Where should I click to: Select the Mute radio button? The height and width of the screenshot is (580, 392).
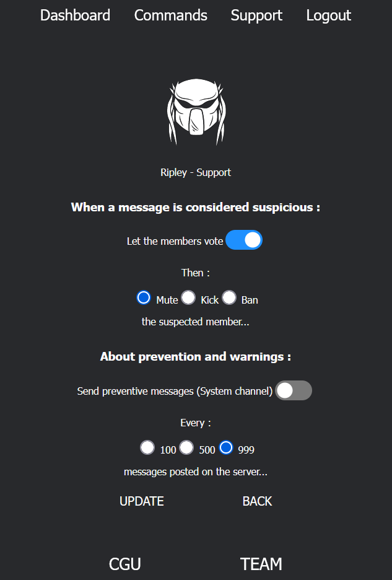[144, 298]
